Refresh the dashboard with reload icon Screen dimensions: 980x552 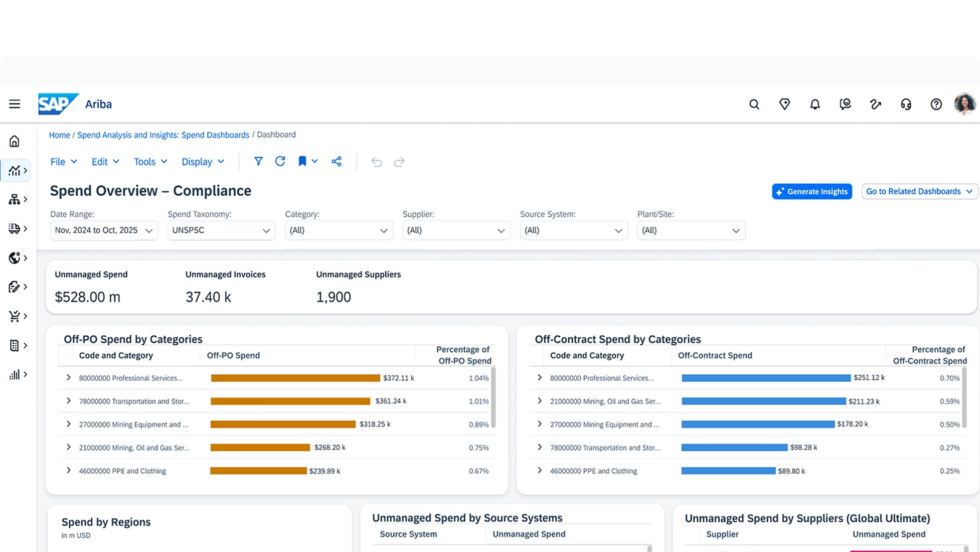tap(280, 161)
